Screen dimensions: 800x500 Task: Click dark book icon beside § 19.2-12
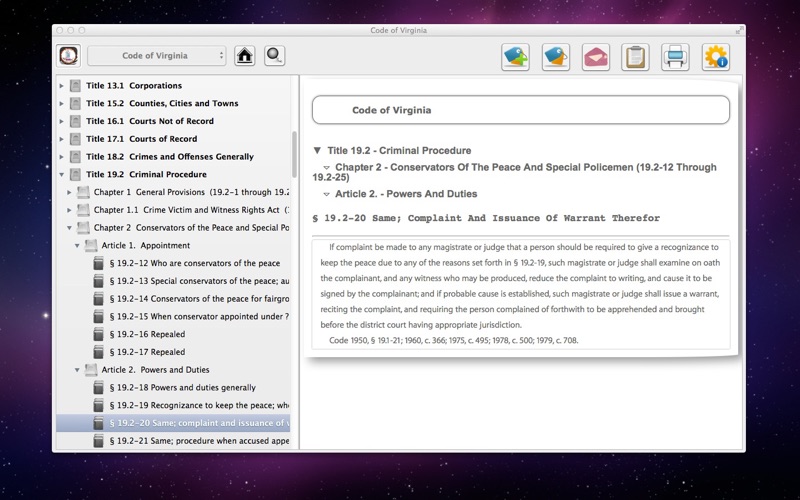coord(98,263)
